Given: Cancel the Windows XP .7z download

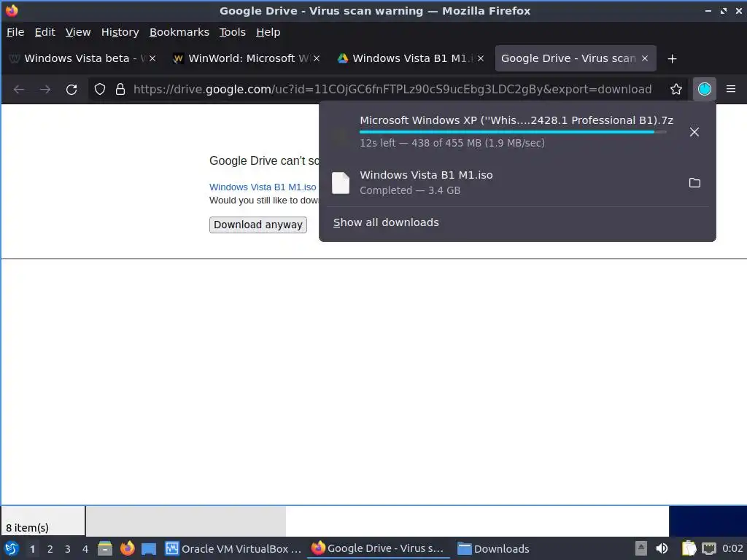Looking at the screenshot, I should click(x=694, y=132).
